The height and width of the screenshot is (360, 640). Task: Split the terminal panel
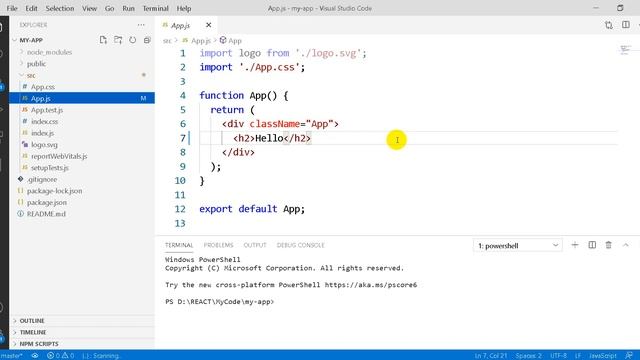point(592,245)
